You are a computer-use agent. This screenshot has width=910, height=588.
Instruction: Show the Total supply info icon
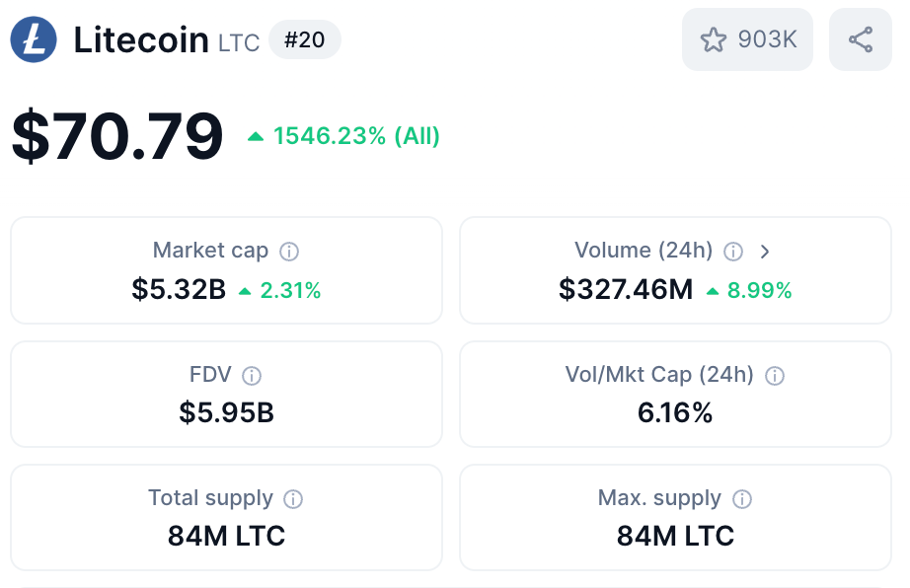(x=293, y=498)
